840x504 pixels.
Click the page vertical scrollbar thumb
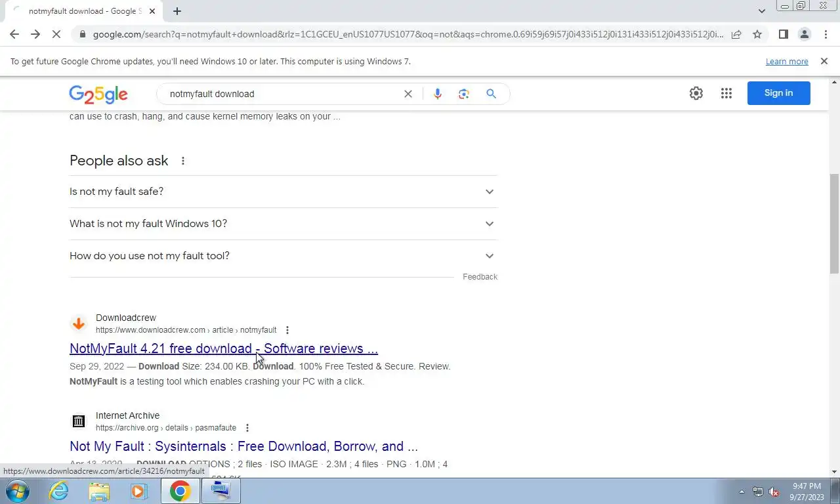pyautogui.click(x=834, y=223)
